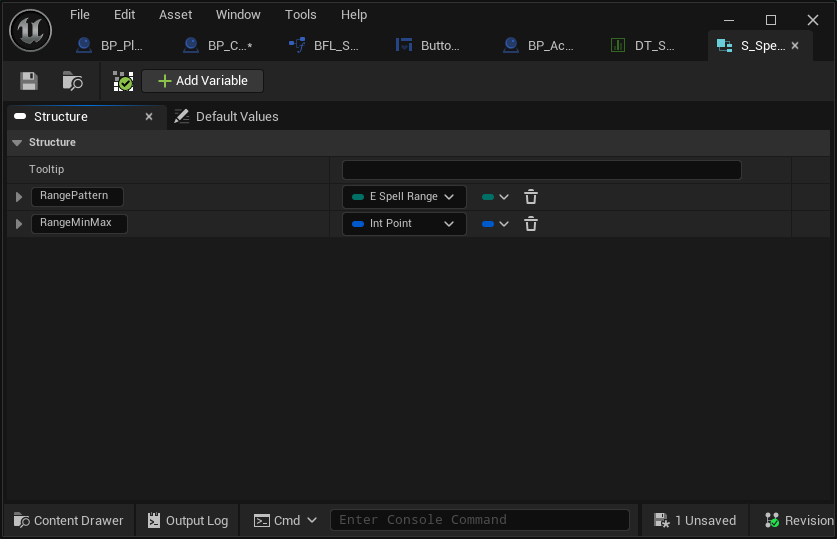The width and height of the screenshot is (837, 539).
Task: Close the S_Spe... asset tab
Action: click(x=795, y=46)
